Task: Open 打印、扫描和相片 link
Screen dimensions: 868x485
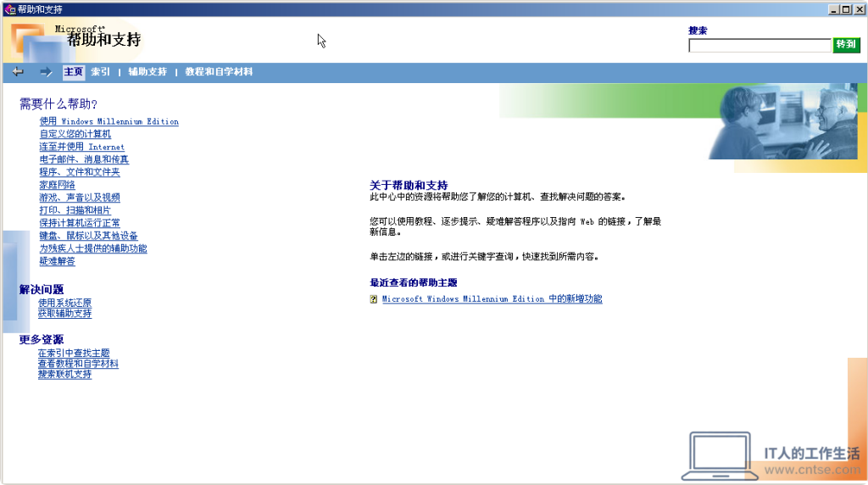Action: (x=75, y=210)
